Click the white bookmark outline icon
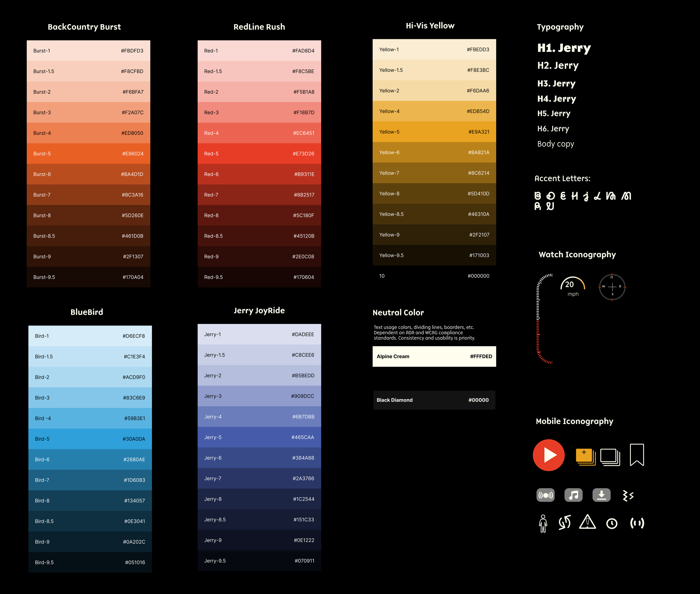The width and height of the screenshot is (700, 594). (637, 455)
